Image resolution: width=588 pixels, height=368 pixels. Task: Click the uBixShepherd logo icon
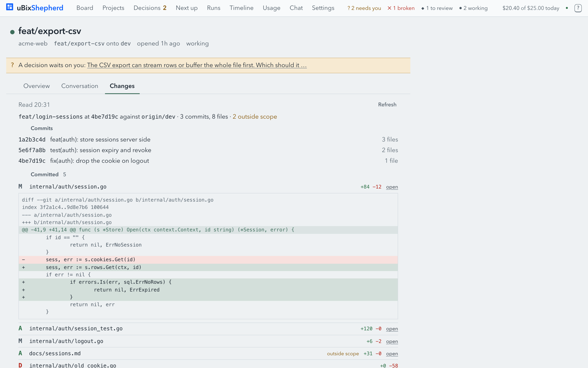pyautogui.click(x=10, y=7)
